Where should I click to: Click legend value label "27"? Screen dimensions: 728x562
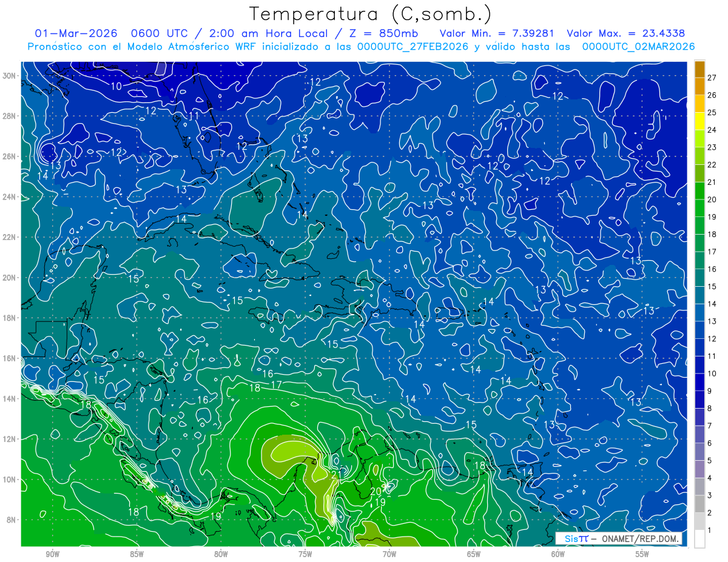(x=712, y=78)
